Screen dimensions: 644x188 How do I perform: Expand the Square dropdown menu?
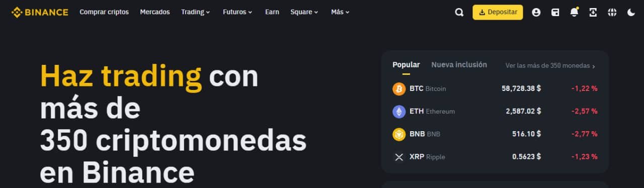coord(304,12)
